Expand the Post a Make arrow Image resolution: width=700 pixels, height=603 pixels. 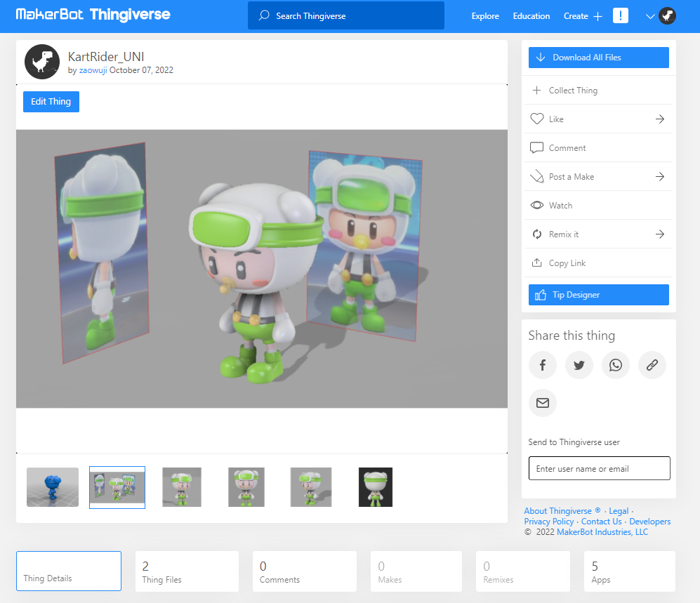coord(659,177)
